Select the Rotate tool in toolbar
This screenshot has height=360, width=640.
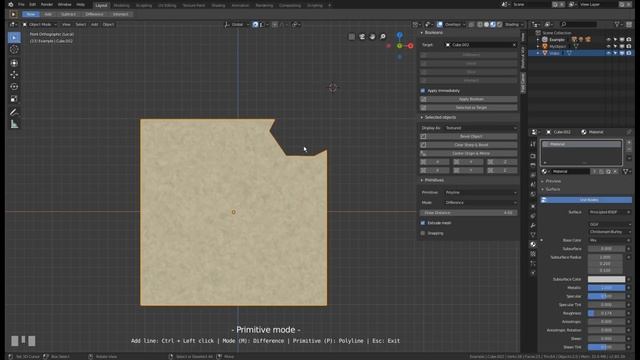tap(14, 87)
